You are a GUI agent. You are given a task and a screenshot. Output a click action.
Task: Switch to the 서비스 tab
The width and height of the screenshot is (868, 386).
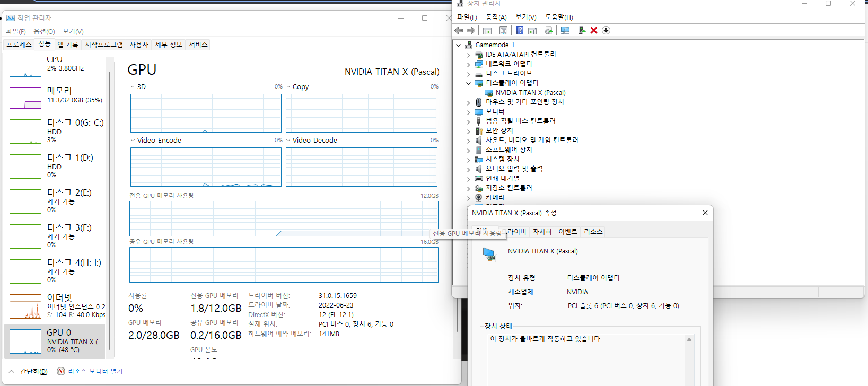click(x=198, y=45)
